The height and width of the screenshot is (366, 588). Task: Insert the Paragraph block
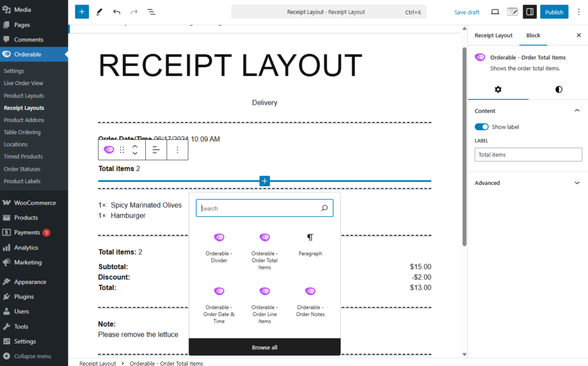pos(310,244)
